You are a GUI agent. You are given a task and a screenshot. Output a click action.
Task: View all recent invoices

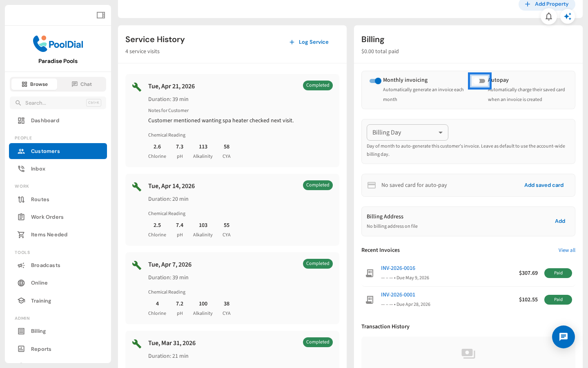[x=567, y=250]
